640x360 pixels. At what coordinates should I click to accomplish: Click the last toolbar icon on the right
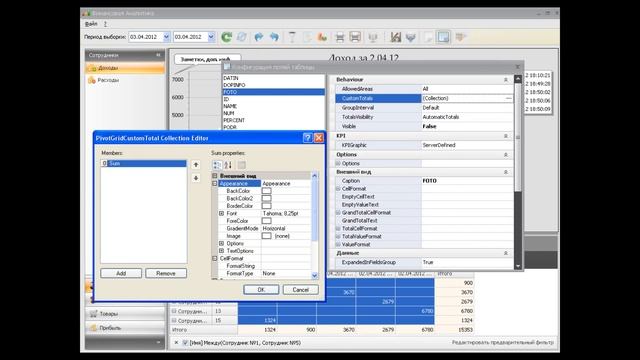click(460, 37)
